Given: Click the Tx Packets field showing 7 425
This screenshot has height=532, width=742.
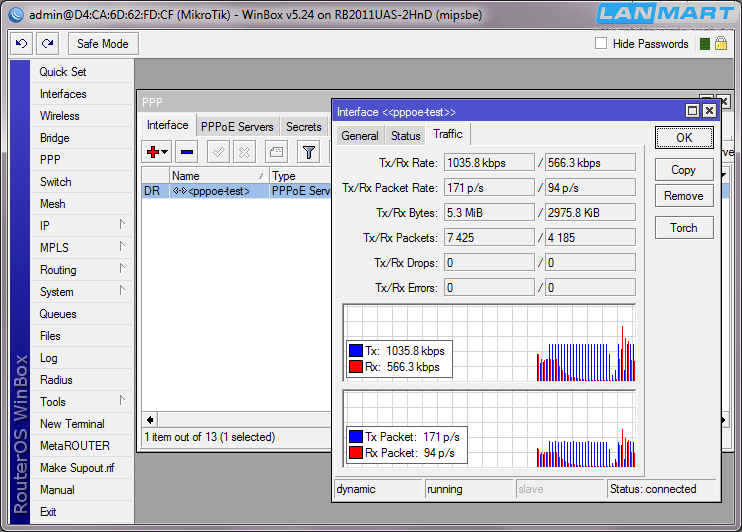Looking at the screenshot, I should coord(489,238).
